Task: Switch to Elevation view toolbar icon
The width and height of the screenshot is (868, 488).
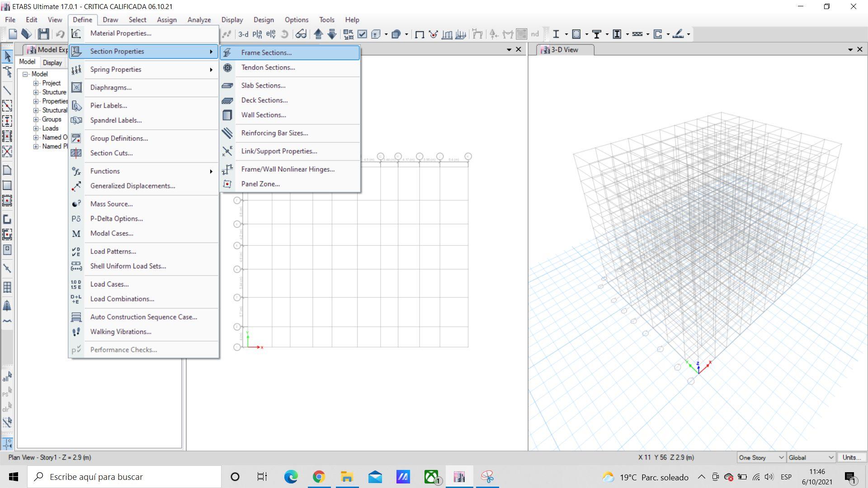Action: point(271,34)
